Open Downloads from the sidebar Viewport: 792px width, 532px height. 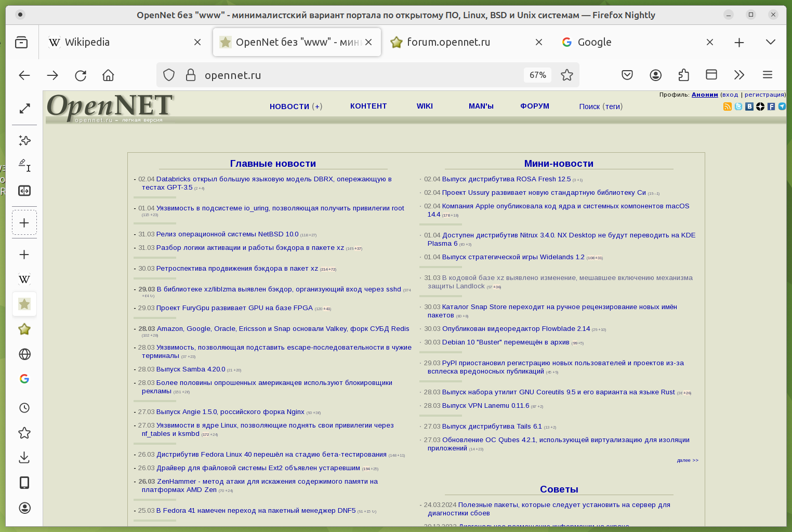(x=24, y=458)
